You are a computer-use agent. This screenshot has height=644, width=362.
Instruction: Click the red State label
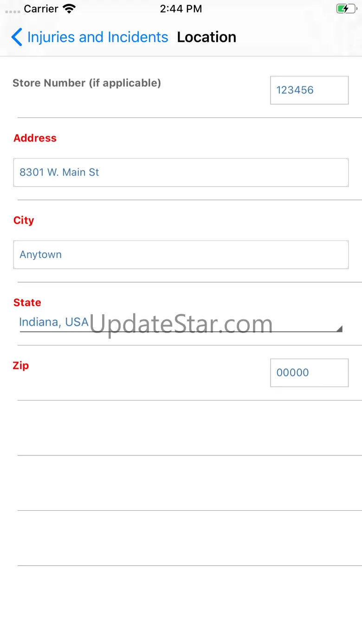(x=27, y=302)
